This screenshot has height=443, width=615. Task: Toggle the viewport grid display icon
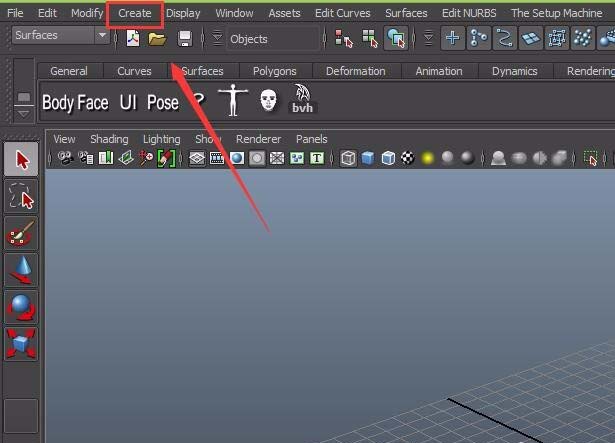pyautogui.click(x=197, y=158)
